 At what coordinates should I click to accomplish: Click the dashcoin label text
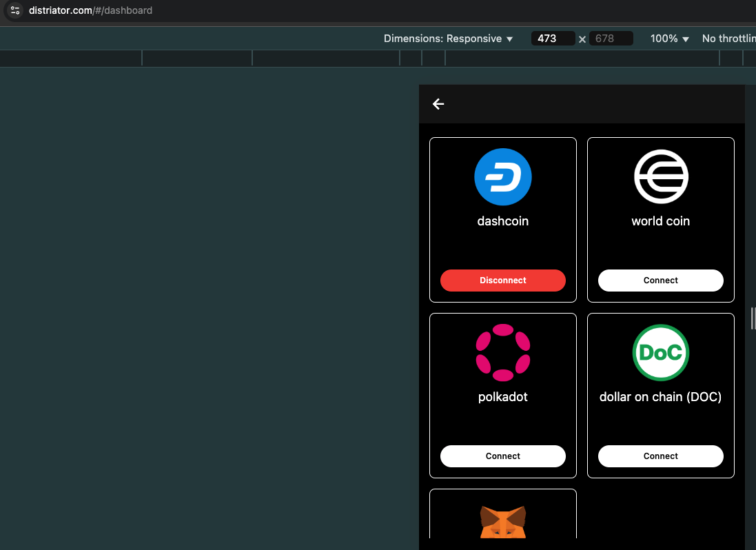click(503, 221)
